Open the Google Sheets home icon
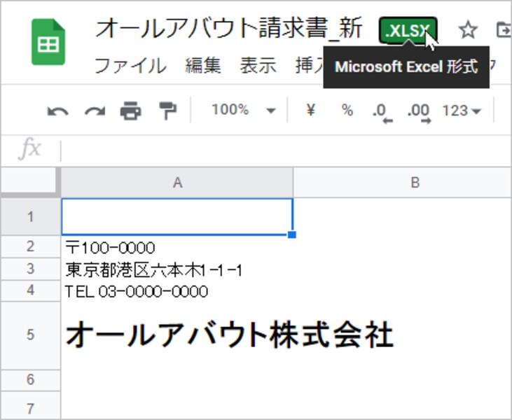This screenshot has height=420, width=512. [x=48, y=42]
